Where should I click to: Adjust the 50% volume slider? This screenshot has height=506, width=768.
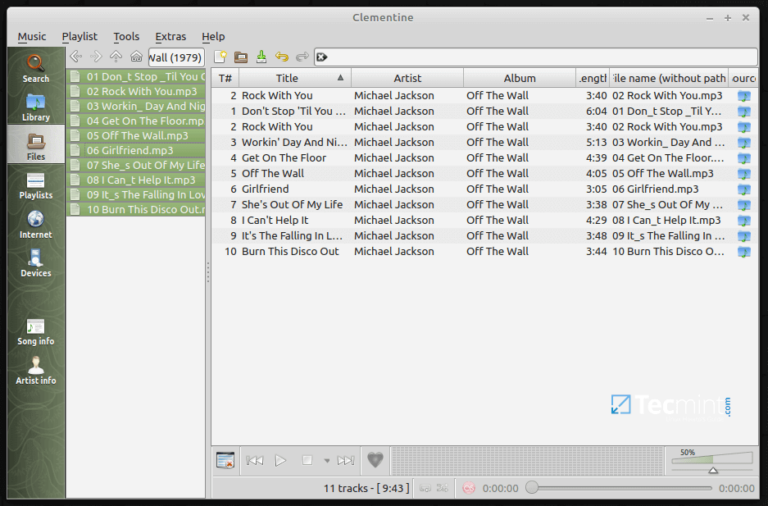coord(712,461)
